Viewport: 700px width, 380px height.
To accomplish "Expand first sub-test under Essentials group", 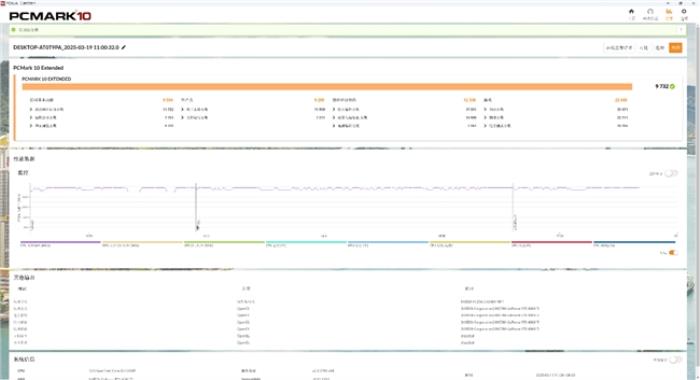I will click(31, 109).
